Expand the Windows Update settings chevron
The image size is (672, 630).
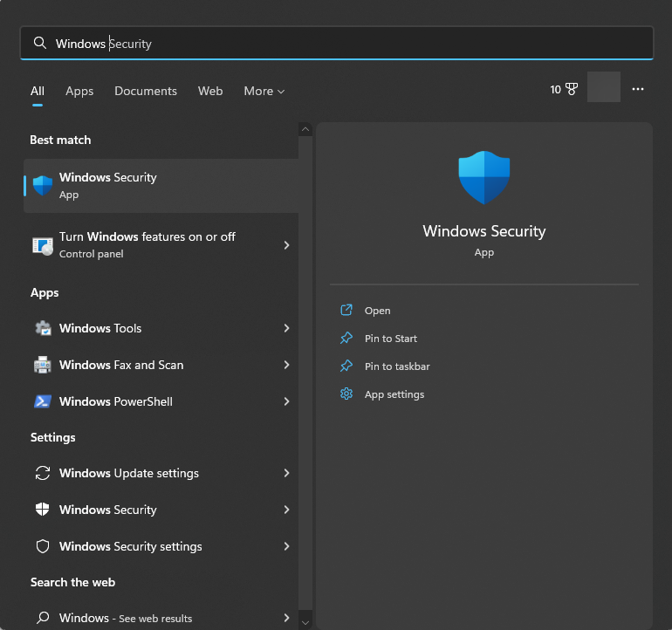click(286, 473)
